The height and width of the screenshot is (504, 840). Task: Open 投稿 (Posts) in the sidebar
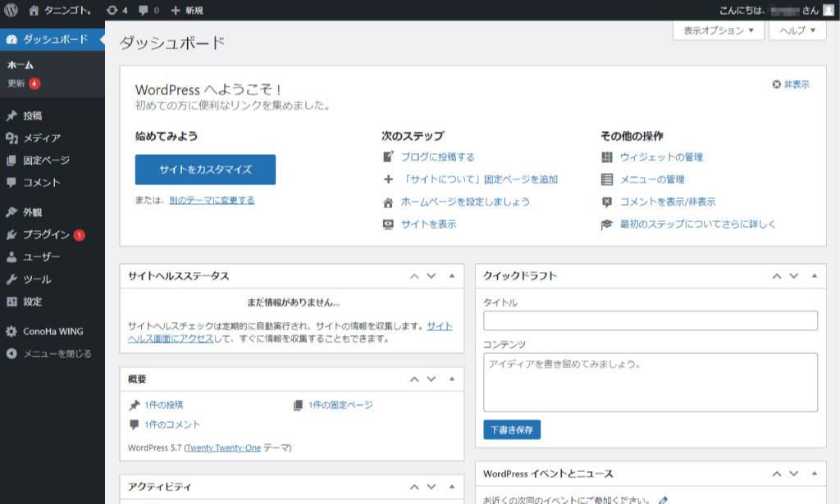(33, 116)
